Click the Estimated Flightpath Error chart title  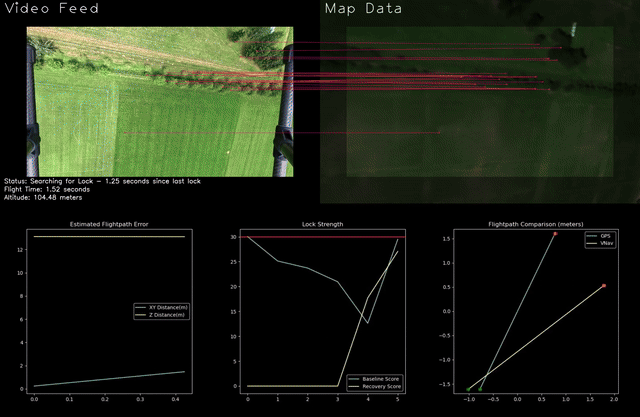click(108, 224)
